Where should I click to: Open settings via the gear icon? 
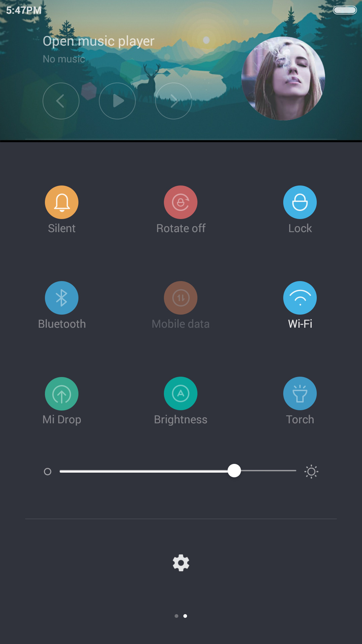coord(181,562)
